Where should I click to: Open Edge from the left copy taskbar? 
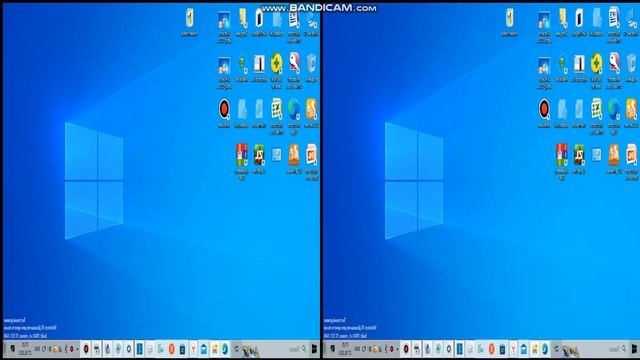(x=225, y=349)
